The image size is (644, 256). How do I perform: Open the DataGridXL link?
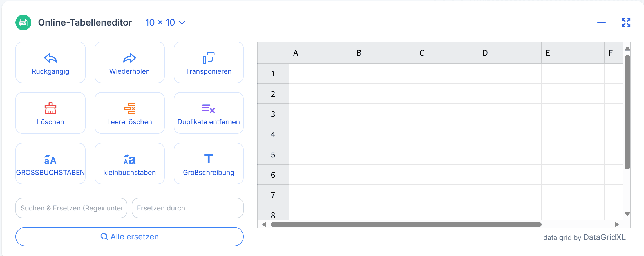coord(605,237)
